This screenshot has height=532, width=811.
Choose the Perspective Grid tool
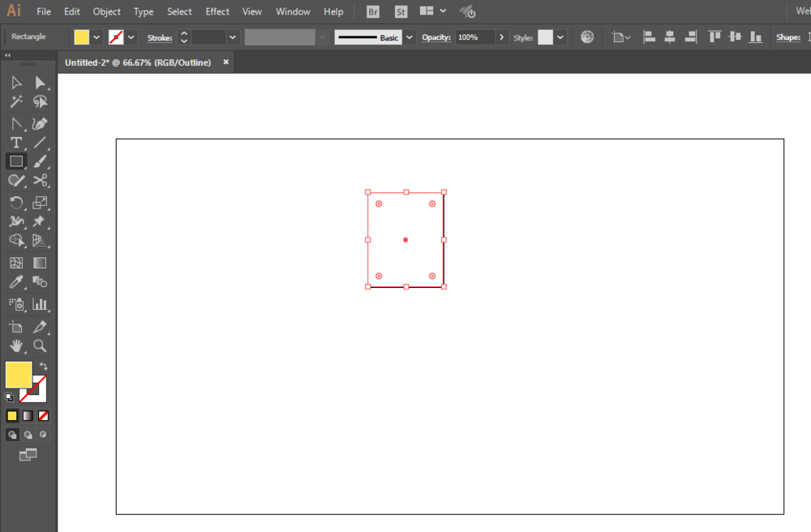tap(40, 240)
